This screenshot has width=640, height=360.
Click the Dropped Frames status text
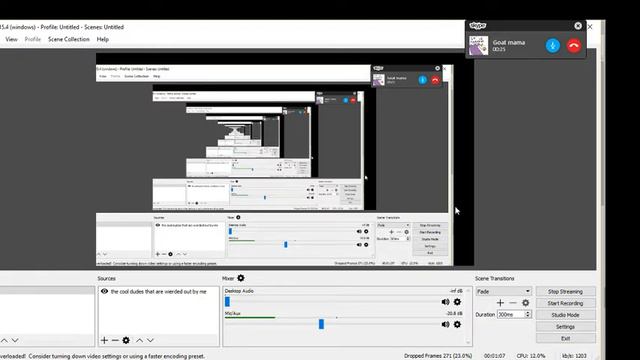tap(438, 356)
